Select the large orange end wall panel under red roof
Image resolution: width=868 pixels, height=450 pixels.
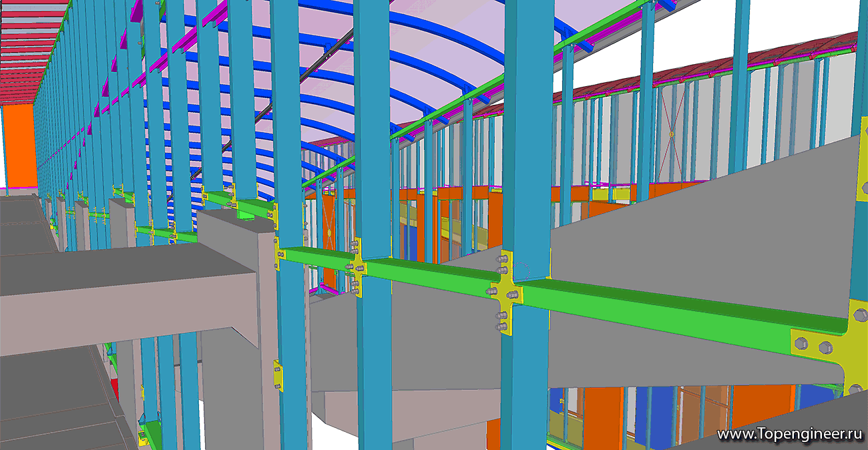click(x=19, y=146)
